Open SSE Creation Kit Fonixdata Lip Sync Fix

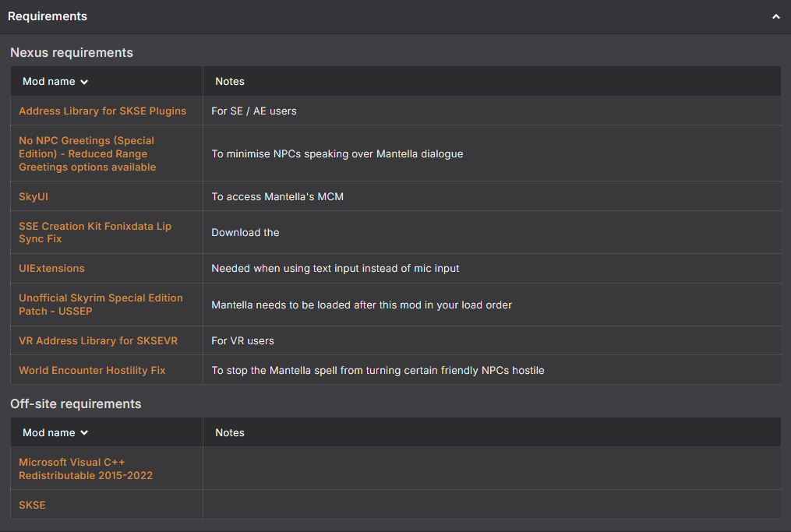coord(95,232)
